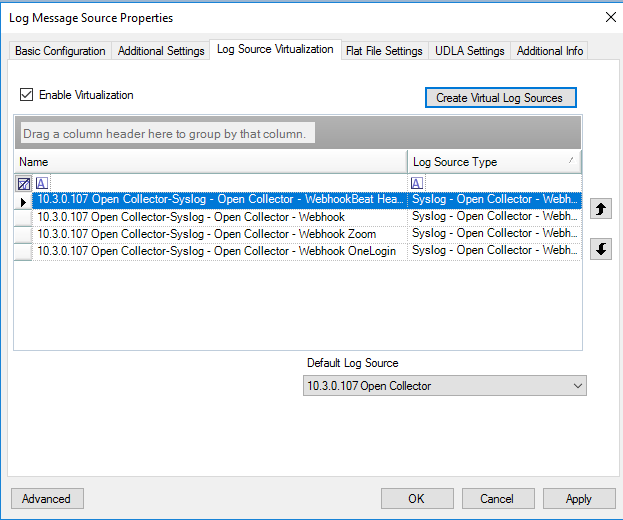This screenshot has height=520, width=623.
Task: Select row header of Webhook OneLogin entry
Action: tap(23, 251)
